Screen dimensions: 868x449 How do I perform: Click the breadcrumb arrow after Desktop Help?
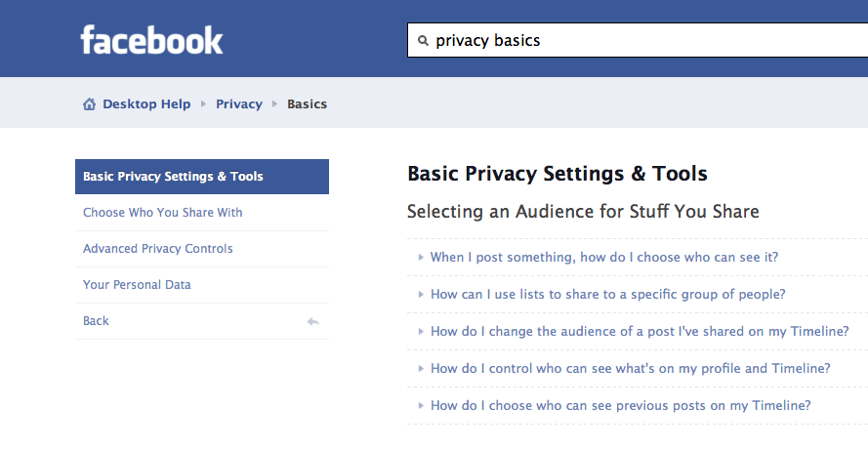204,104
